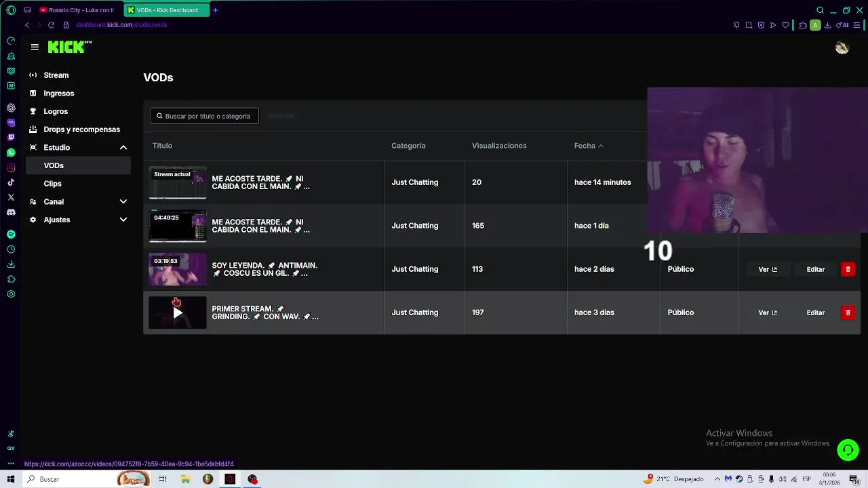Open the ad blocker shield icon
This screenshot has width=868, height=488.
(x=761, y=25)
